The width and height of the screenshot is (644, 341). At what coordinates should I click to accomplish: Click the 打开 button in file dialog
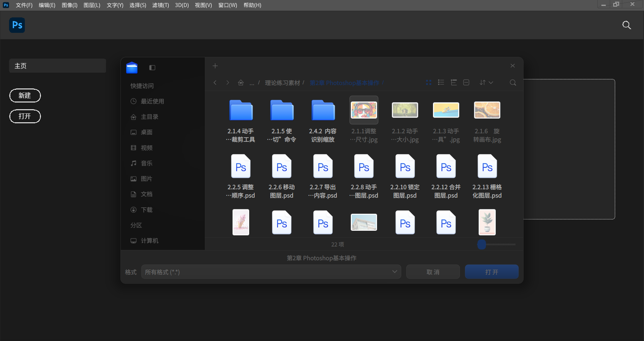coord(492,272)
